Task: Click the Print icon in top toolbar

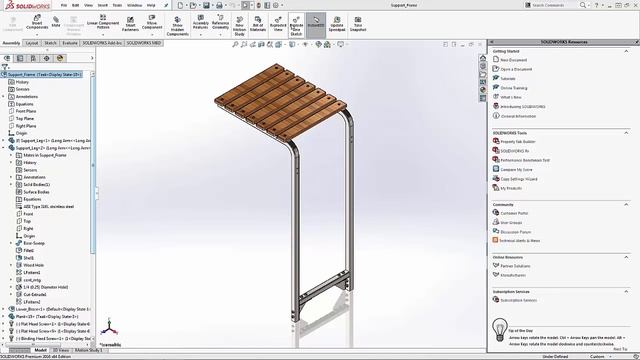Action: (219, 5)
